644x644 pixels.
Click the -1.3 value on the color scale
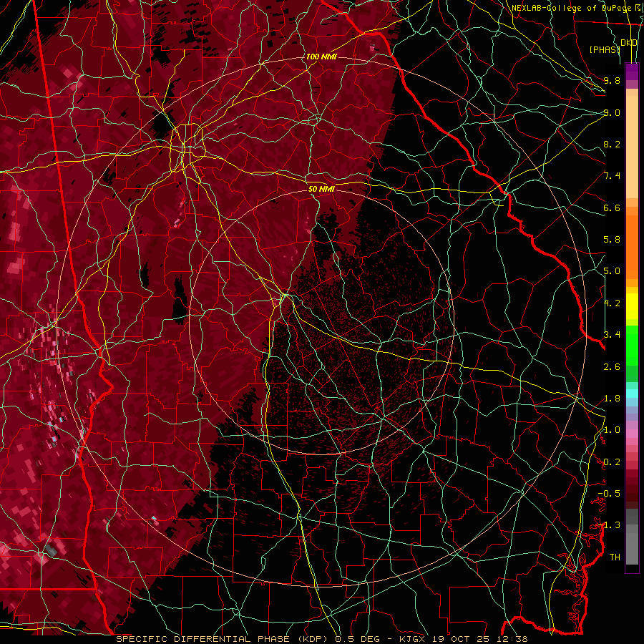609,525
